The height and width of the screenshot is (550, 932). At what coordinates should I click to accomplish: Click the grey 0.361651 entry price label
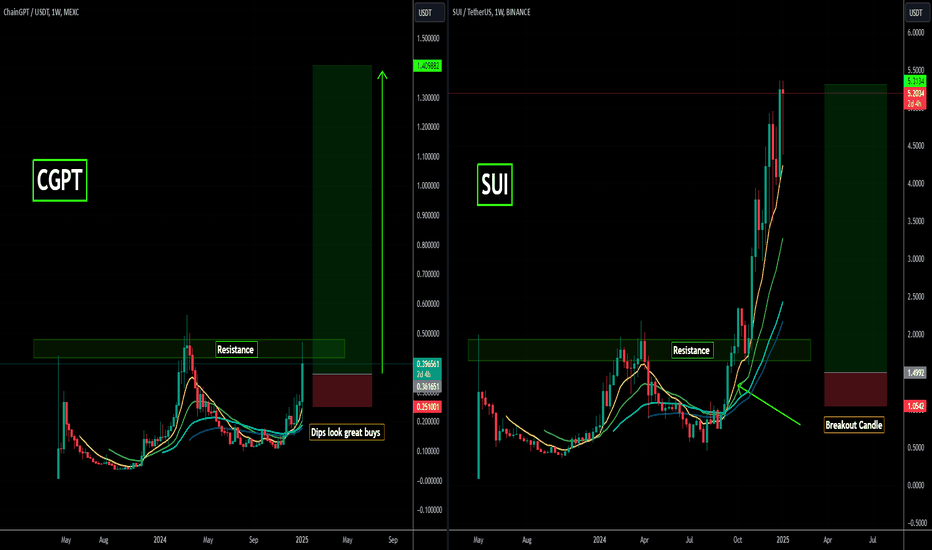[427, 386]
